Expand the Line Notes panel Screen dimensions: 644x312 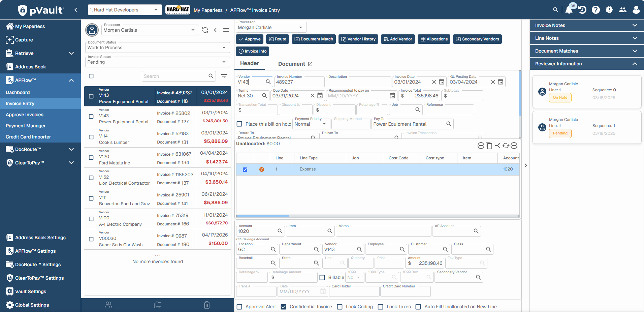(x=586, y=38)
